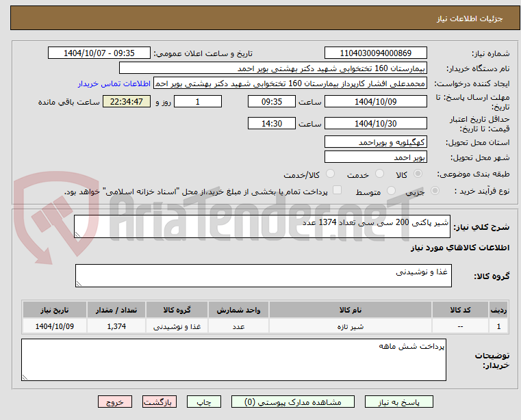521x420 pixels.
Task: Click the جزئیات اطلاعات نیاز page heading
Action: point(470,18)
